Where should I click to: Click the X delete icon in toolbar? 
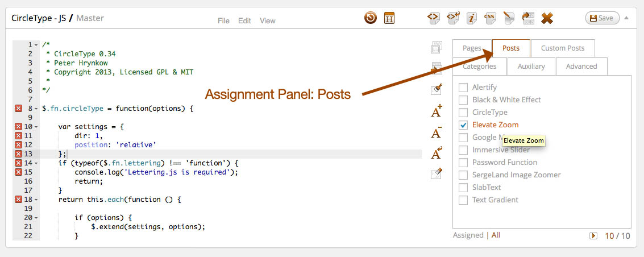[x=547, y=18]
